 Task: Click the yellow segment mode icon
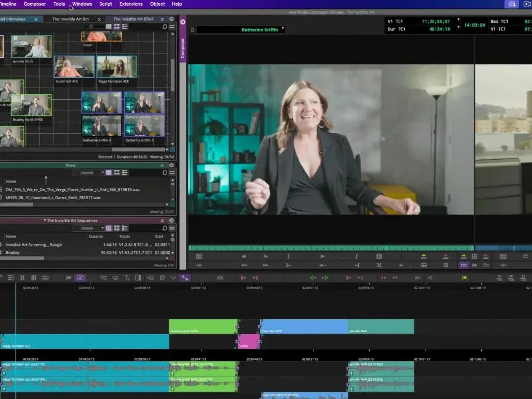point(464,278)
